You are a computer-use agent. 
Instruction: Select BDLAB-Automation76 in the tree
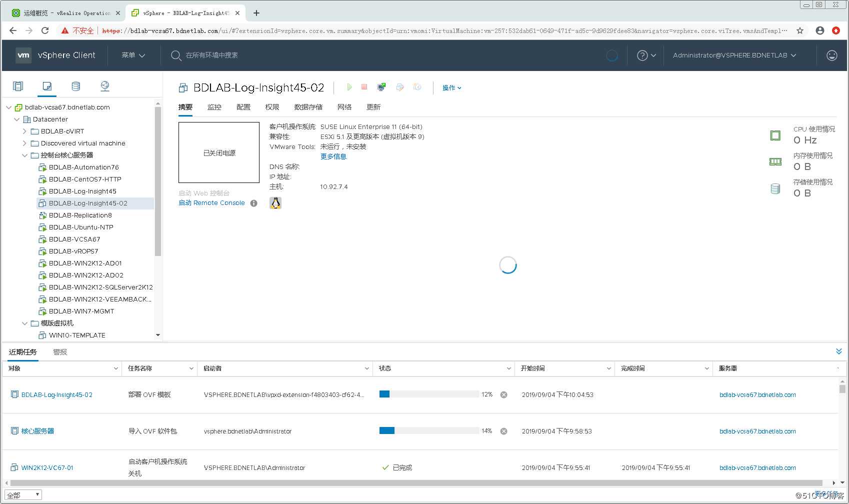click(x=84, y=167)
